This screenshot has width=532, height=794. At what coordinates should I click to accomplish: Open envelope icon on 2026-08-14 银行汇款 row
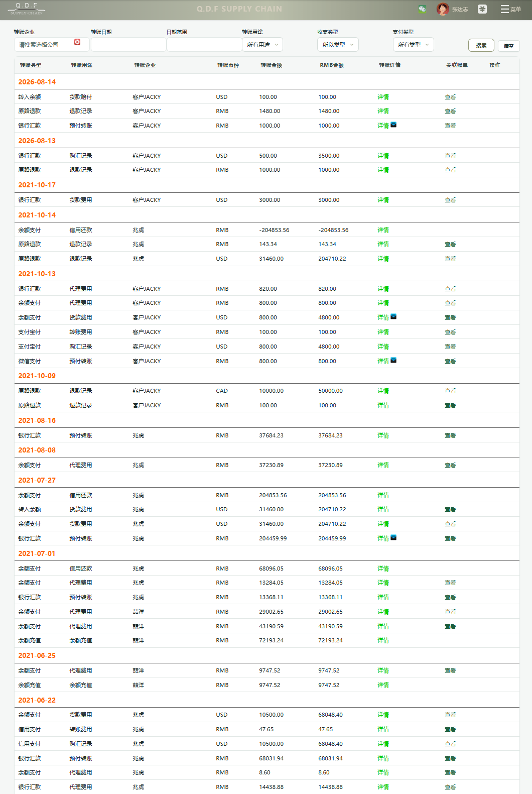(x=393, y=125)
